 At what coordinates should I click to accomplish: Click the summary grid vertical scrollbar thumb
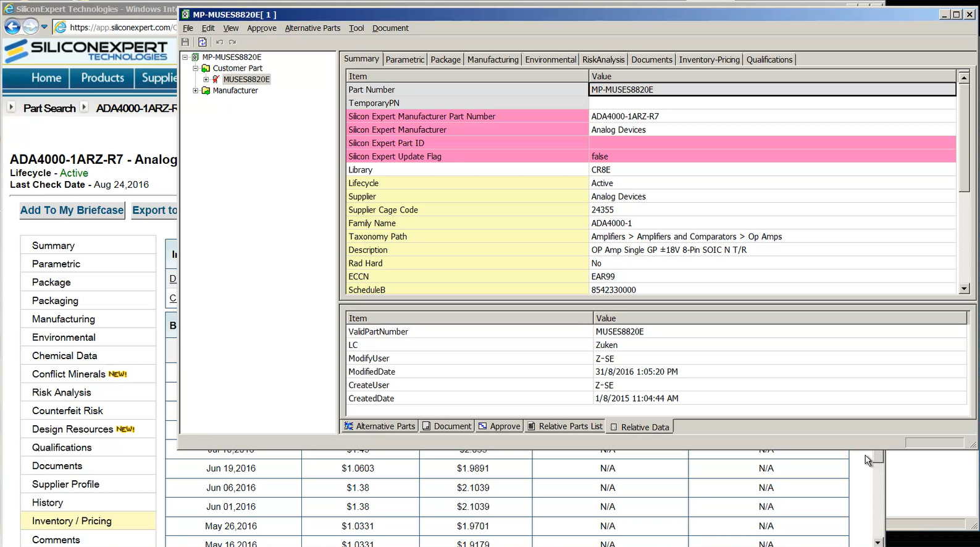(964, 137)
